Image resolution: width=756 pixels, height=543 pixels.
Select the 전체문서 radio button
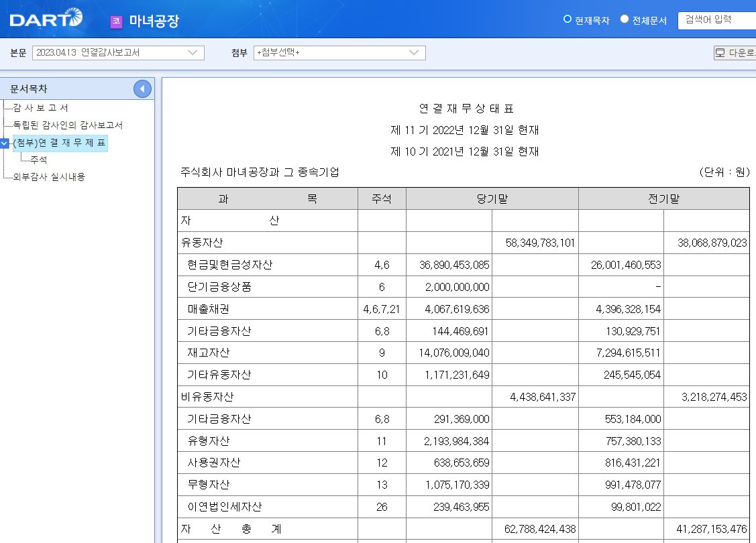point(625,19)
